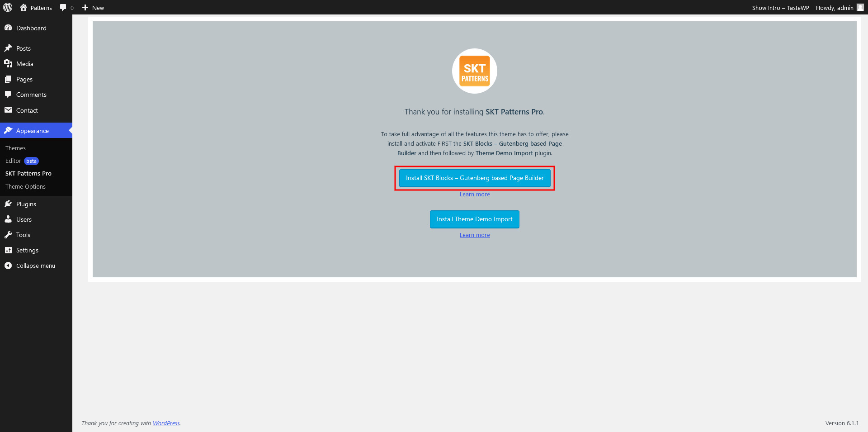Click the Pages icon in sidebar

tap(8, 79)
